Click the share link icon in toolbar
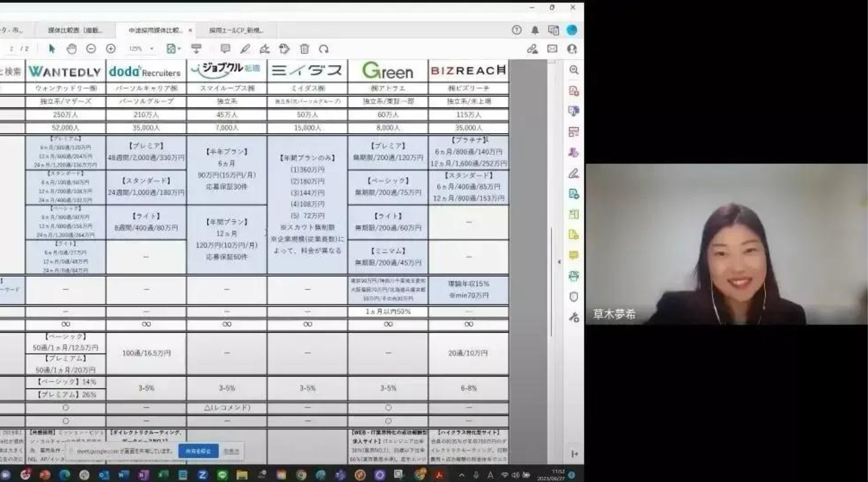 pos(532,49)
